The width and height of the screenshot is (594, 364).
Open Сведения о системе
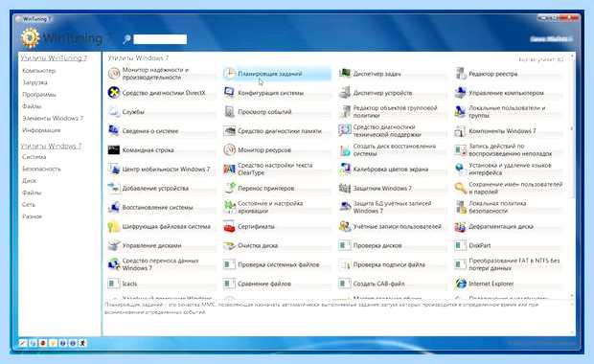coord(161,131)
